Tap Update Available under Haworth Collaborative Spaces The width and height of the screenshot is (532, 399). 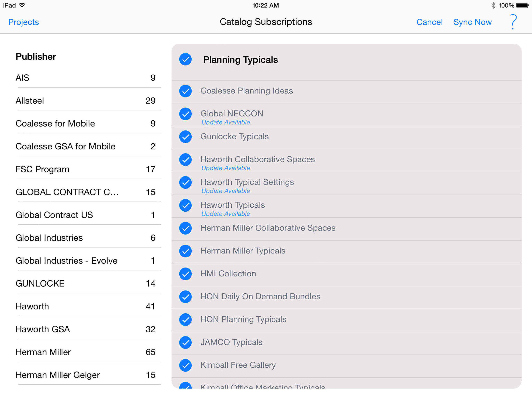click(x=226, y=168)
